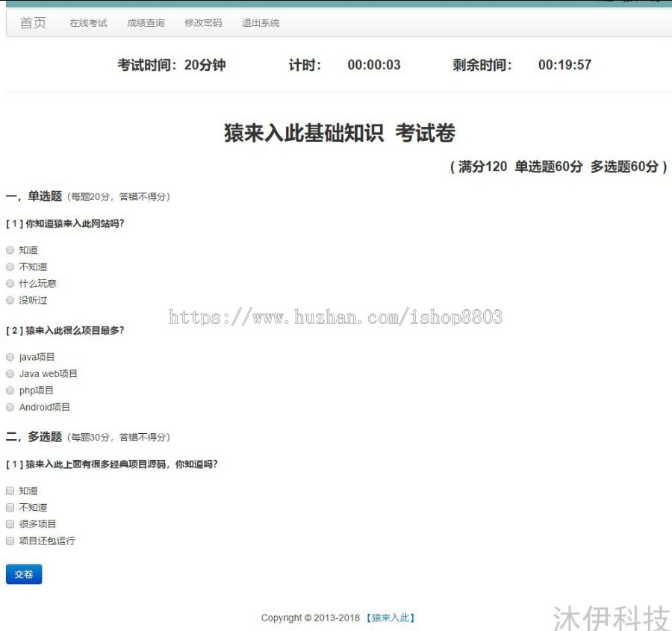Select the "不知道" option in question one
The image size is (672, 631).
10,267
